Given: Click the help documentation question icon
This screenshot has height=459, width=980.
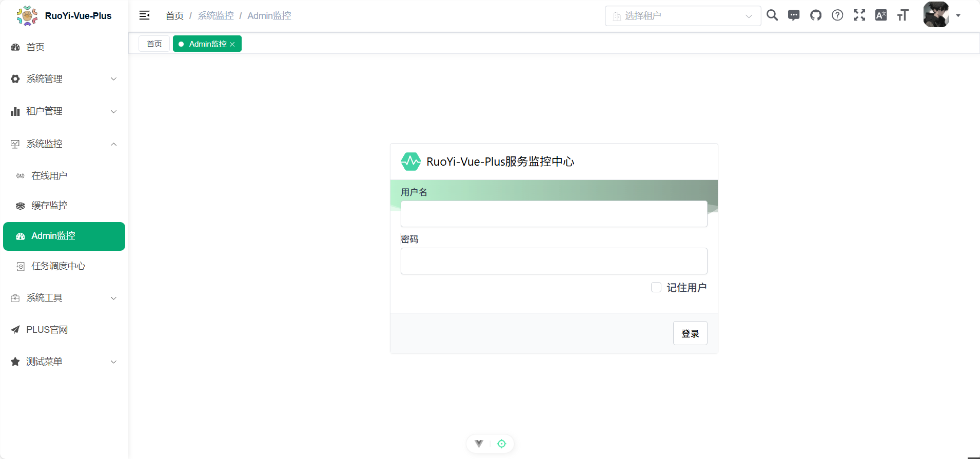Looking at the screenshot, I should pos(837,15).
